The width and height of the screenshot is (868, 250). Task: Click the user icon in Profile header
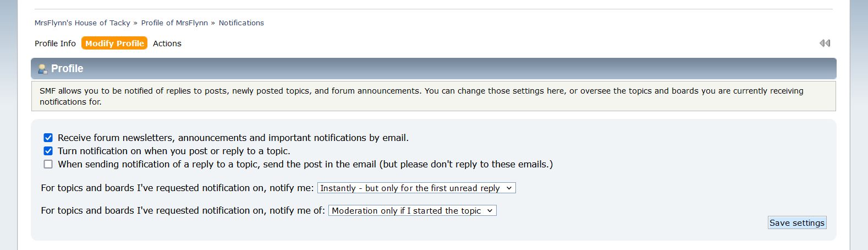(x=42, y=69)
